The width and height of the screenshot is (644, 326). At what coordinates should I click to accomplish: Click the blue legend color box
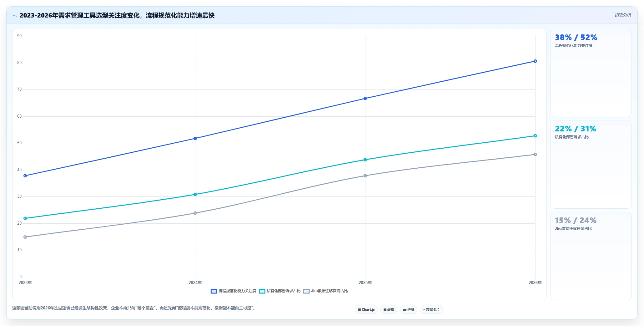214,291
